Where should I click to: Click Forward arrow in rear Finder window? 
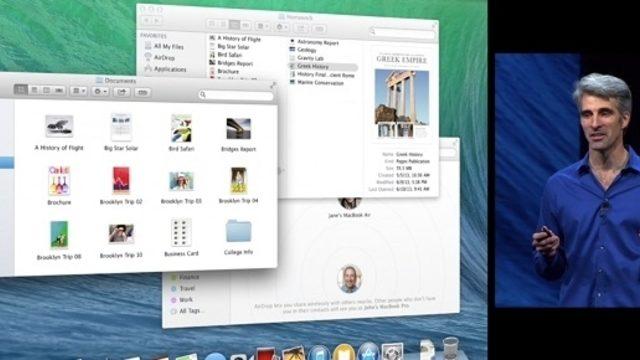(157, 20)
